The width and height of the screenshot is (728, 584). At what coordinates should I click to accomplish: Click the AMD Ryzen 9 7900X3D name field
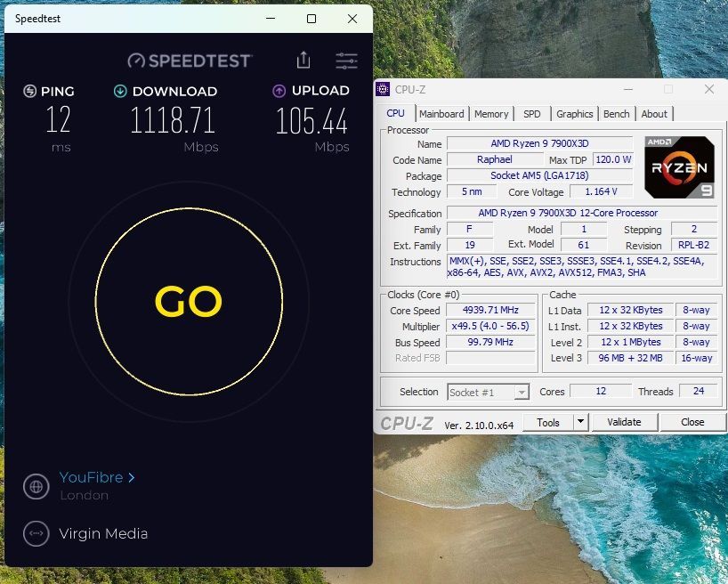pos(539,143)
